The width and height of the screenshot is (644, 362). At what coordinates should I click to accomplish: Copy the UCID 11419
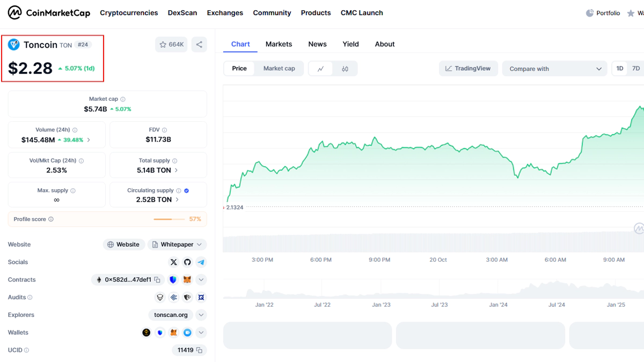click(199, 350)
